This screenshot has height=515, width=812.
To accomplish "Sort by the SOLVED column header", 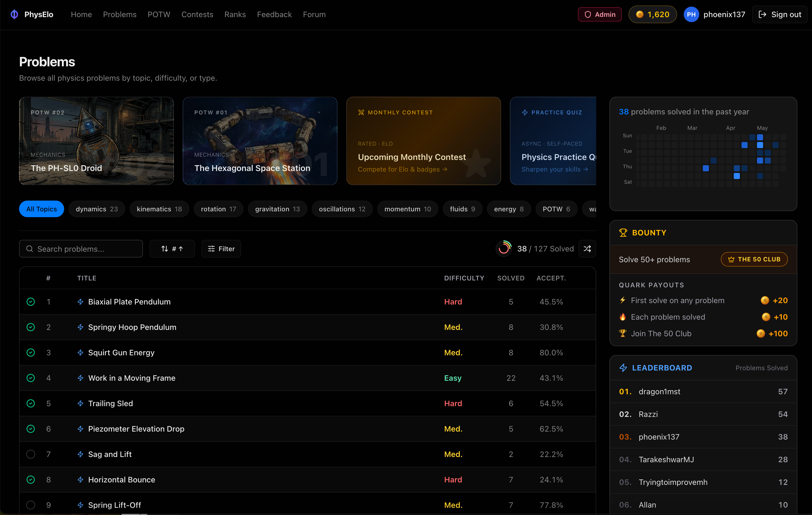I will click(x=511, y=278).
